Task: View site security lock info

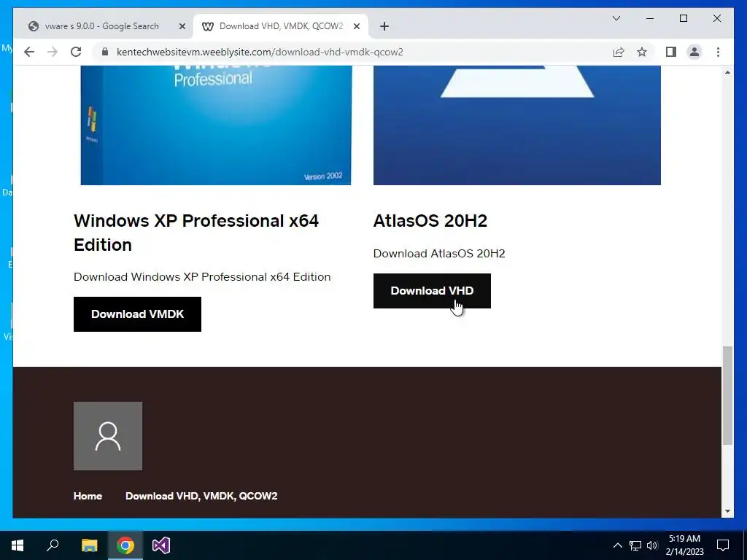Action: click(x=105, y=52)
